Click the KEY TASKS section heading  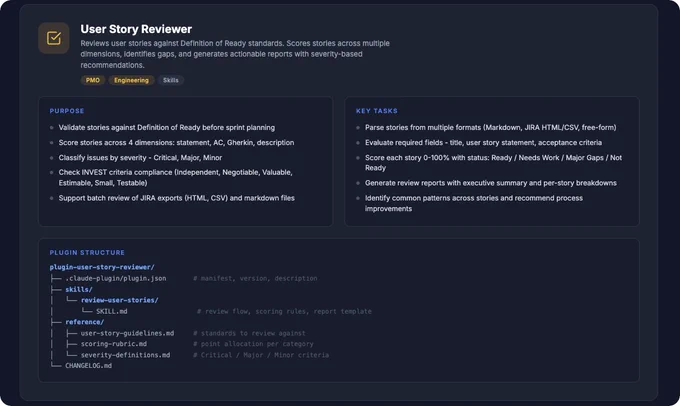tap(377, 111)
